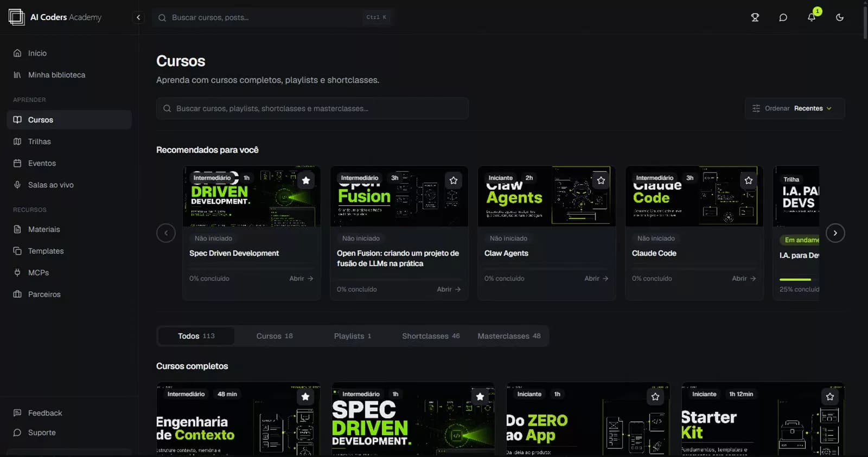Click the course search field under Cursos heading
868x457 pixels.
312,108
